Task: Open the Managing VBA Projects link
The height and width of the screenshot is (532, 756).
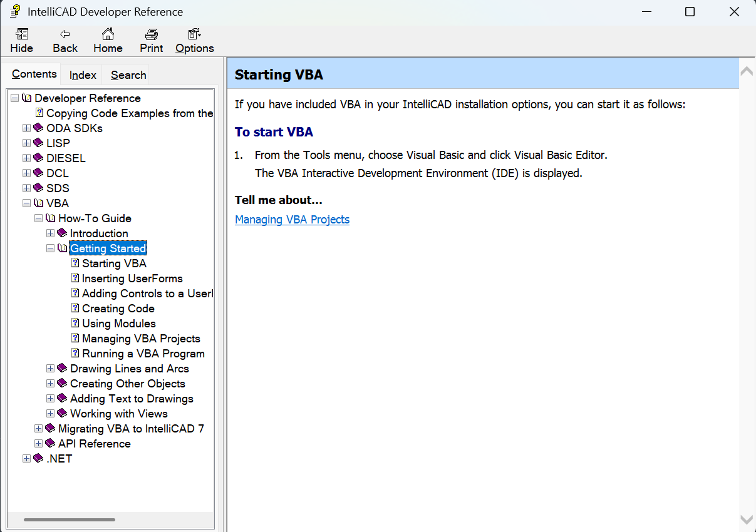Action: click(292, 220)
